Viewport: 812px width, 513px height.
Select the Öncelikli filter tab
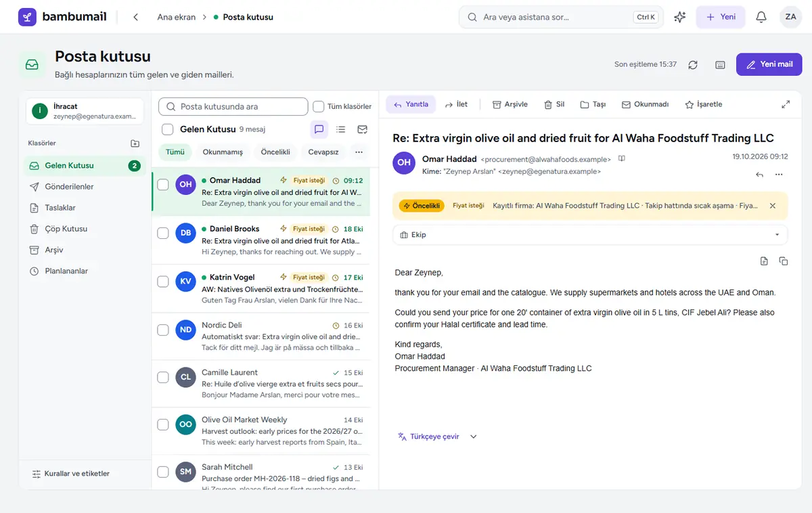pos(275,152)
